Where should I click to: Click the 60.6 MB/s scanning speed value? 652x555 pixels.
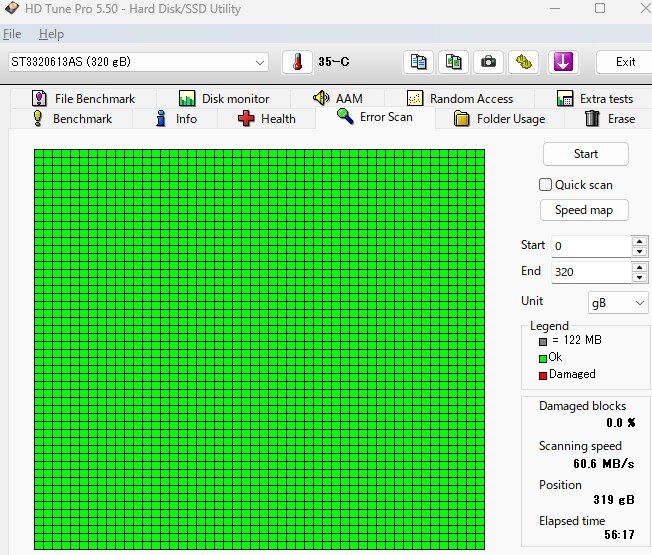[604, 464]
